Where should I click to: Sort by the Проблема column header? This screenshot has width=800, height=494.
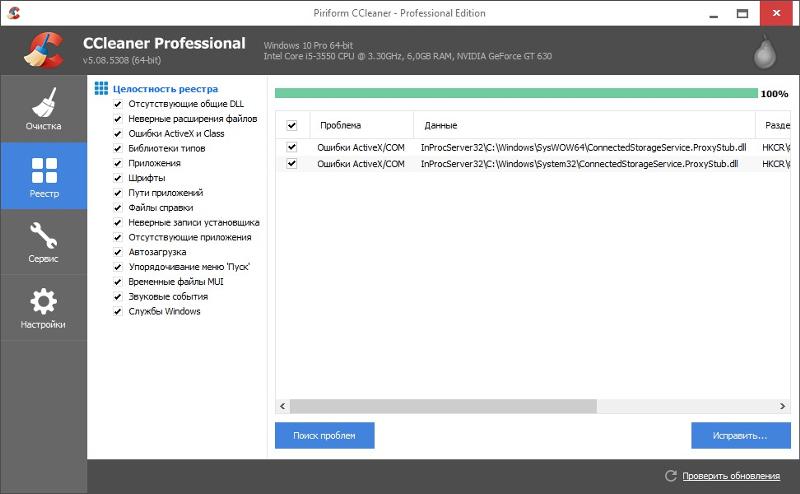pos(362,125)
